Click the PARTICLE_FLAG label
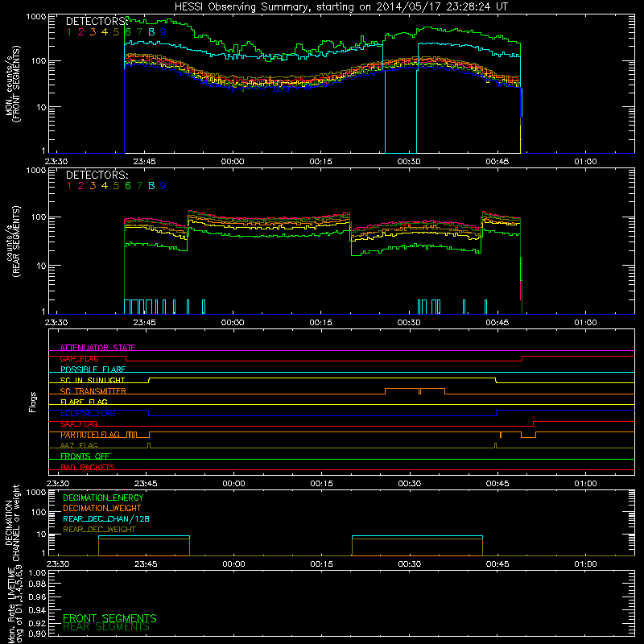 point(90,435)
